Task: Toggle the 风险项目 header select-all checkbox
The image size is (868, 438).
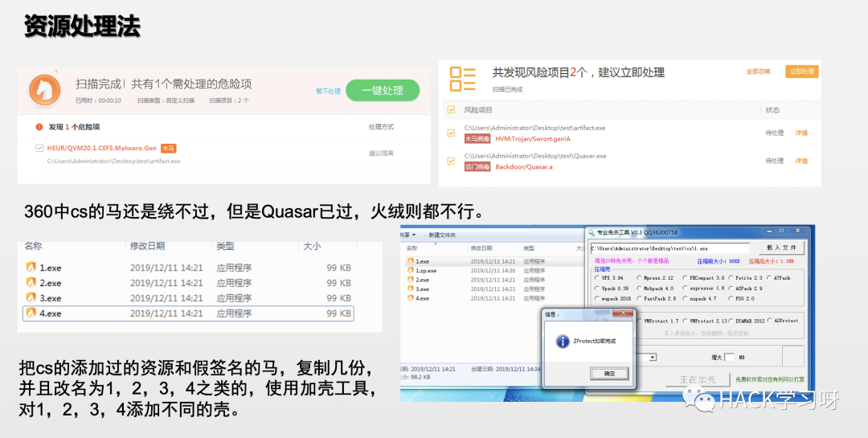Action: pyautogui.click(x=451, y=109)
